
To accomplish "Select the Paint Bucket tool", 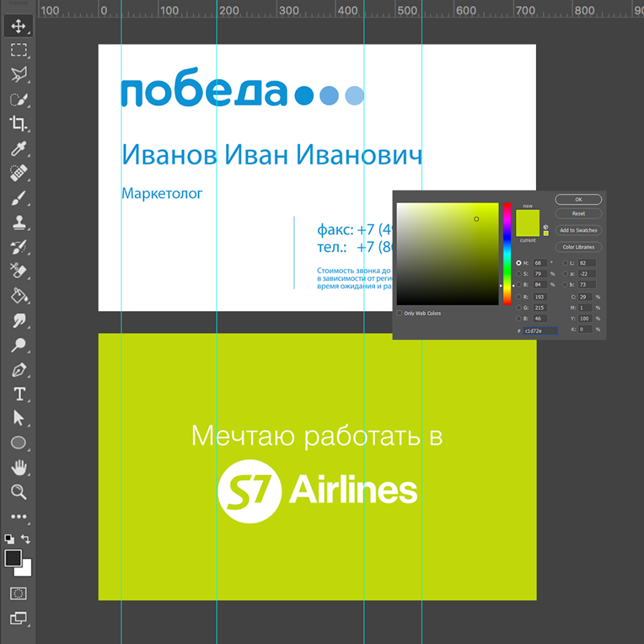I will coord(18,296).
